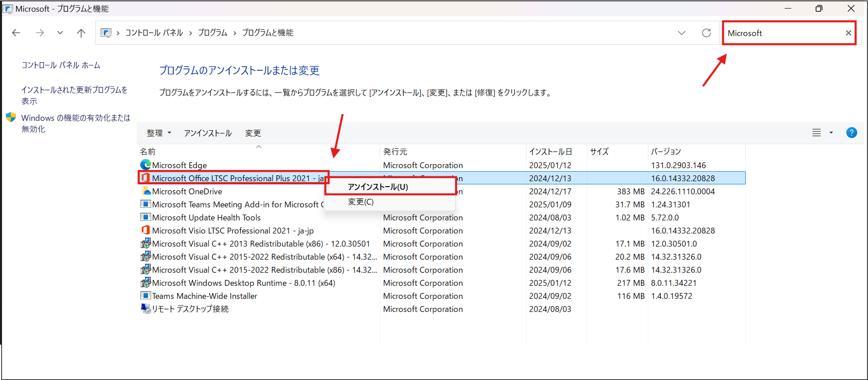Click version 131.0.2903.146 cell
This screenshot has width=868, height=380.
pyautogui.click(x=678, y=165)
